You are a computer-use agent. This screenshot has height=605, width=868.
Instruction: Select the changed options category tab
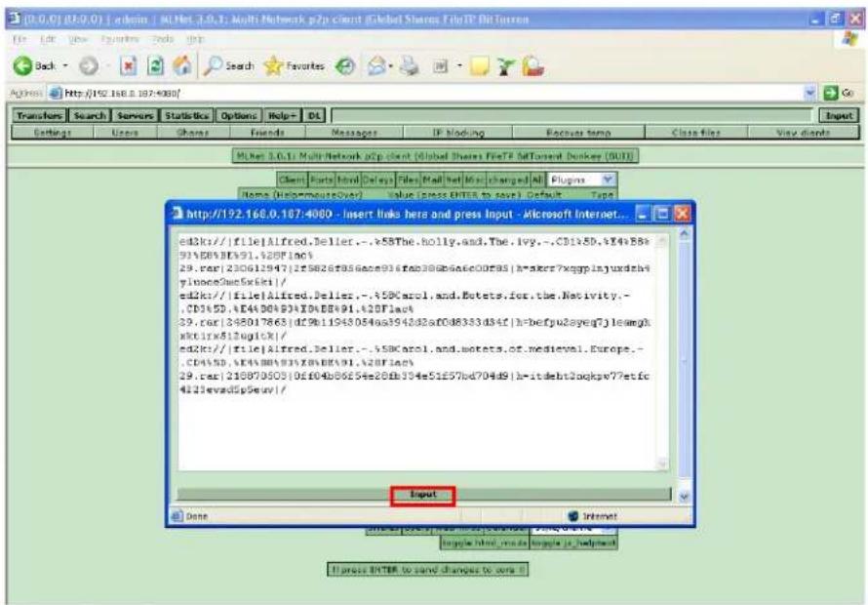pyautogui.click(x=507, y=180)
